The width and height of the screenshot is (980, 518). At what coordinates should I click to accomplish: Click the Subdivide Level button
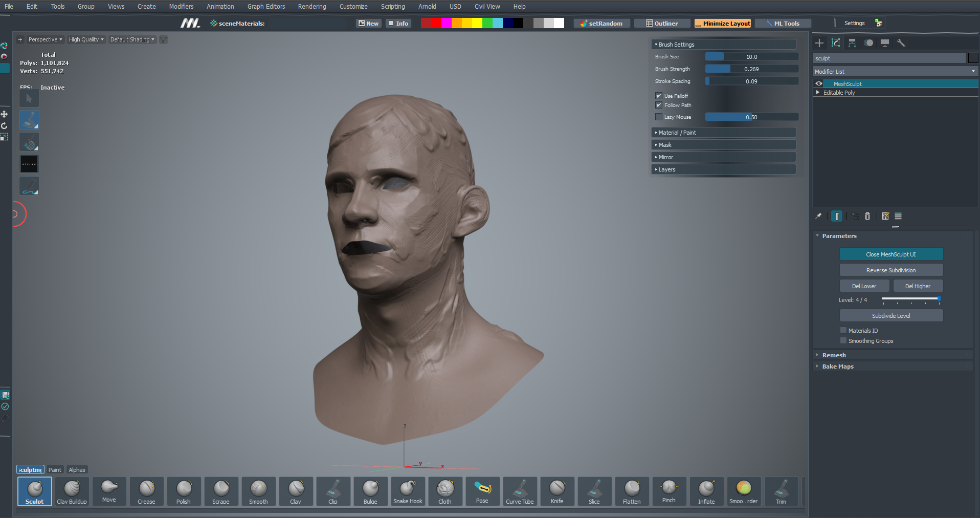pos(891,316)
